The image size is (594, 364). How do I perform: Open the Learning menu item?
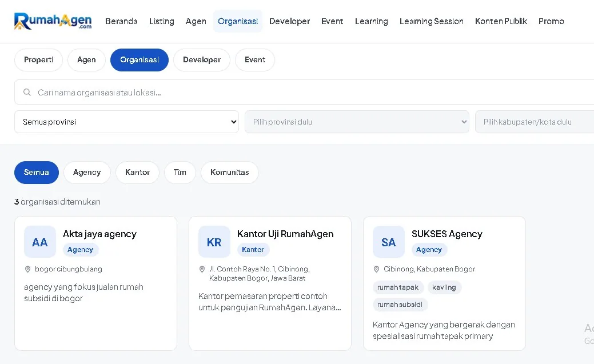point(371,21)
